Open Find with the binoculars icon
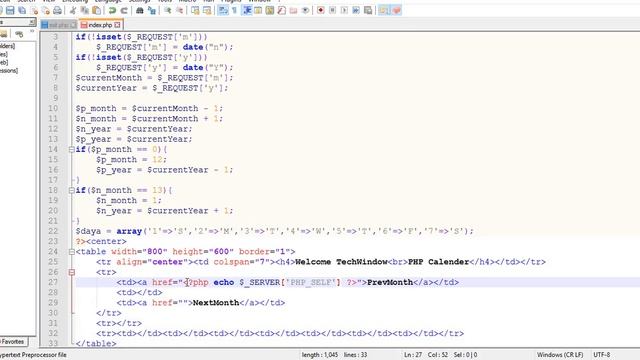The height and width of the screenshot is (360, 640). [x=140, y=10]
